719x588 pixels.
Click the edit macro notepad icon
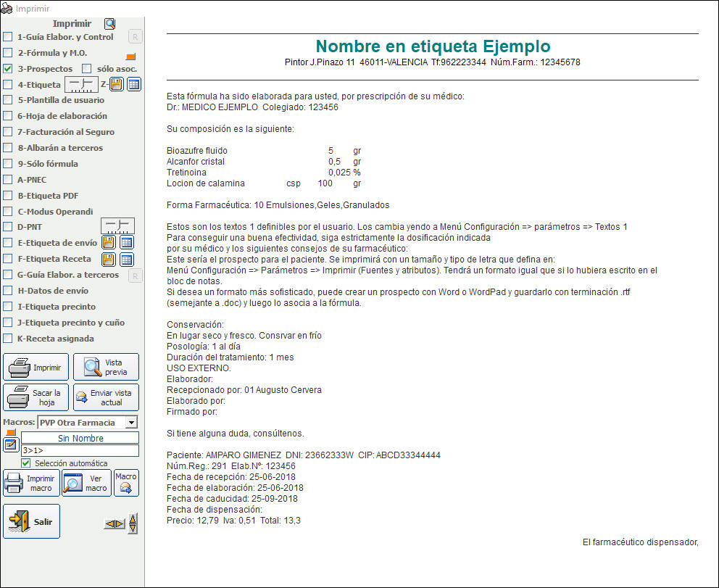point(11,444)
